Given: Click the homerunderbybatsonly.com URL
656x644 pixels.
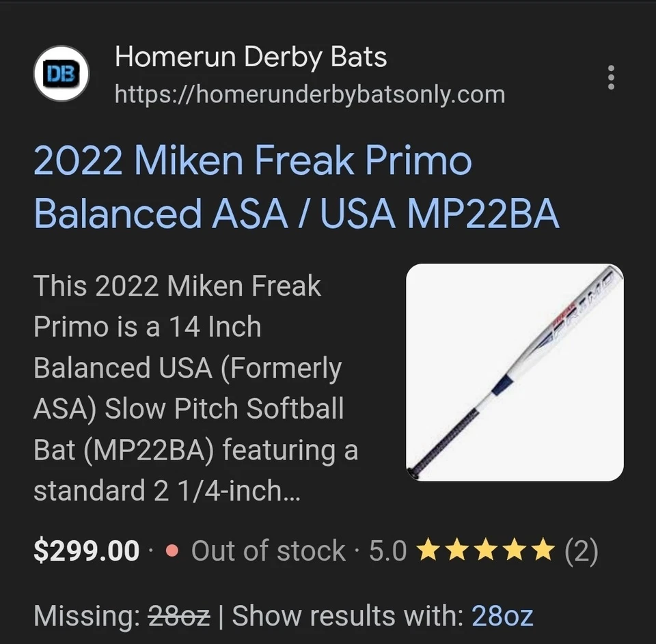Looking at the screenshot, I should (x=311, y=96).
